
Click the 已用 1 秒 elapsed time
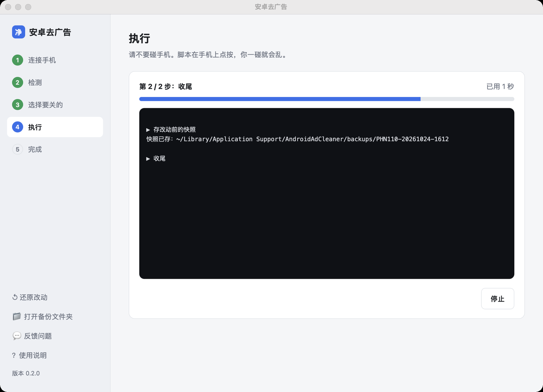point(500,86)
